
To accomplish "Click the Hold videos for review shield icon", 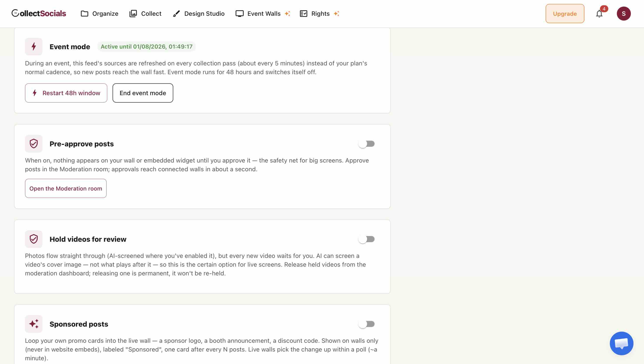I will (34, 239).
